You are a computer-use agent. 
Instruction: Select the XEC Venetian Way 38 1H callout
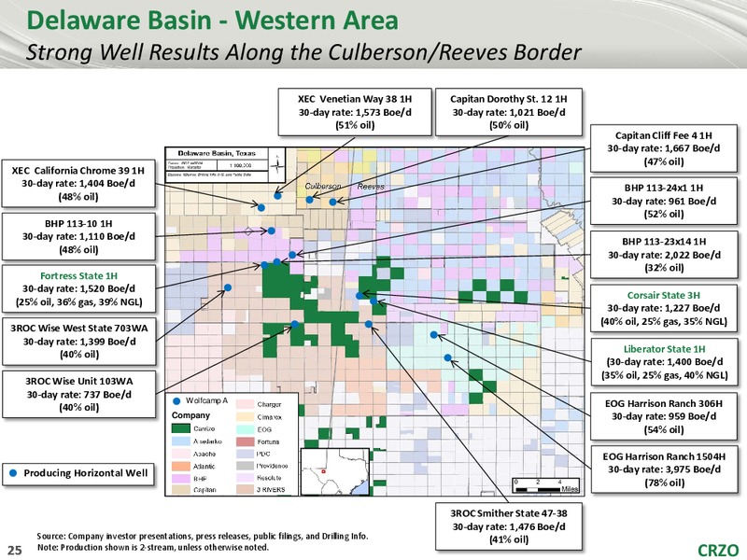pyautogui.click(x=355, y=112)
